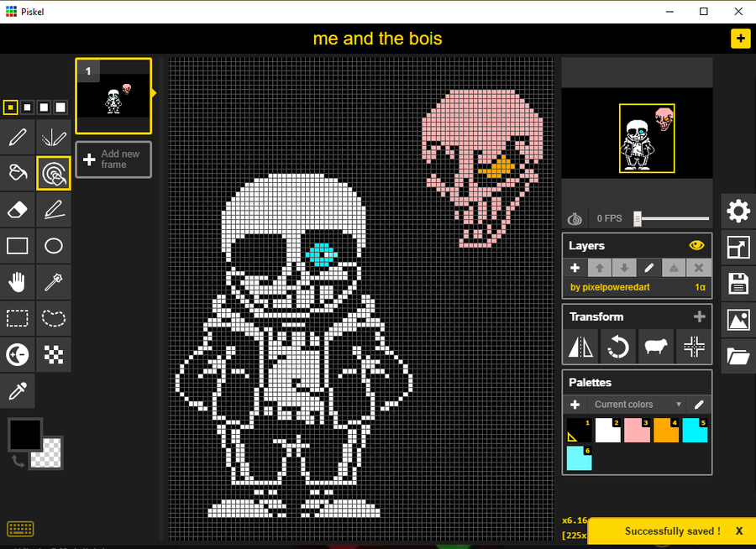Screen dimensions: 756x549
Task: Select the Rectangle selection tool
Action: (18, 318)
